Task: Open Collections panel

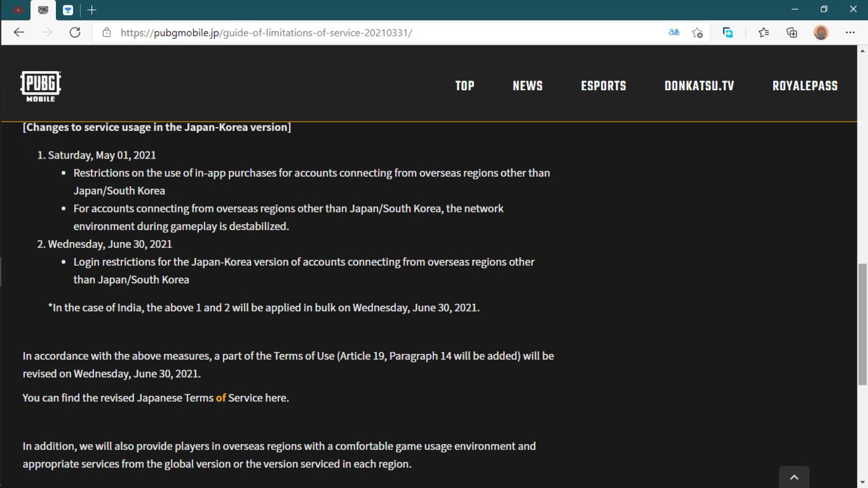Action: point(792,32)
